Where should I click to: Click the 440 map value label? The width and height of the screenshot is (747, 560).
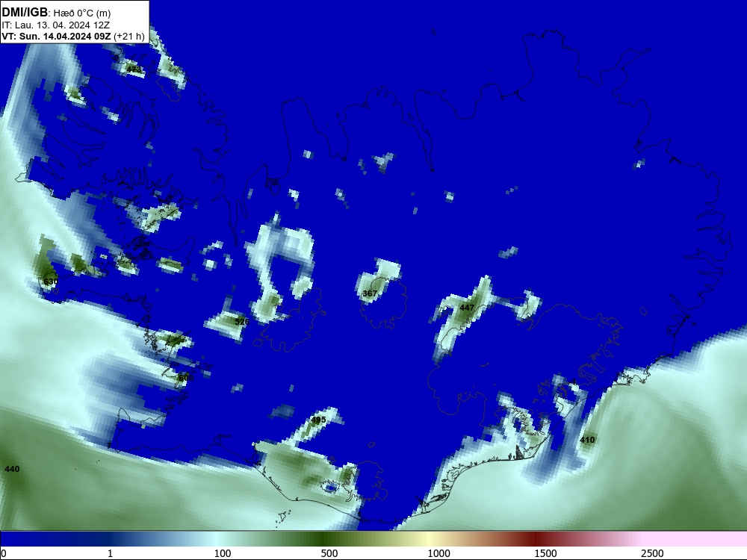(12, 469)
